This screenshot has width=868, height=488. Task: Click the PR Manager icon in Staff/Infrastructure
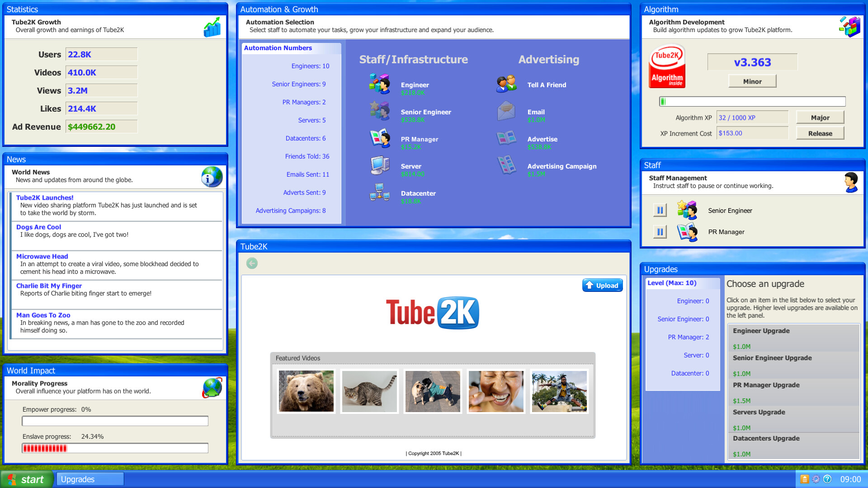pyautogui.click(x=380, y=138)
